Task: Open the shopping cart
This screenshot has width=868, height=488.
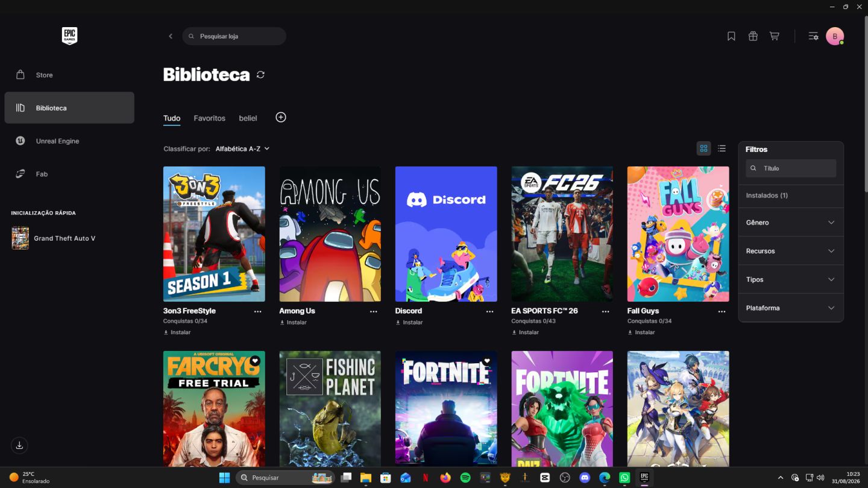Action: click(x=775, y=36)
